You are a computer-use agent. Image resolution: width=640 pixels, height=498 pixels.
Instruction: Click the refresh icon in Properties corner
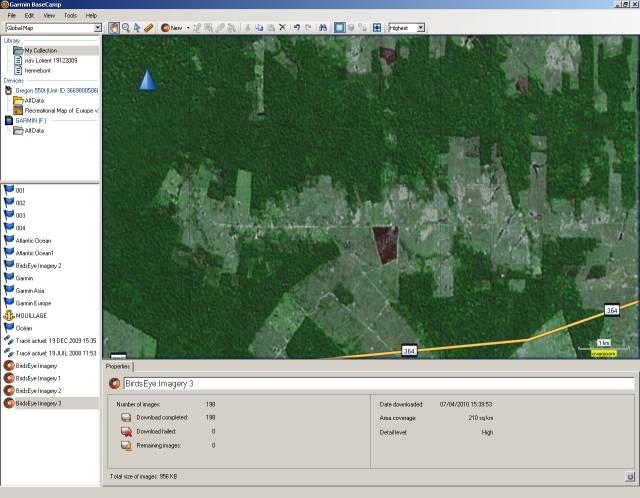(x=630, y=476)
